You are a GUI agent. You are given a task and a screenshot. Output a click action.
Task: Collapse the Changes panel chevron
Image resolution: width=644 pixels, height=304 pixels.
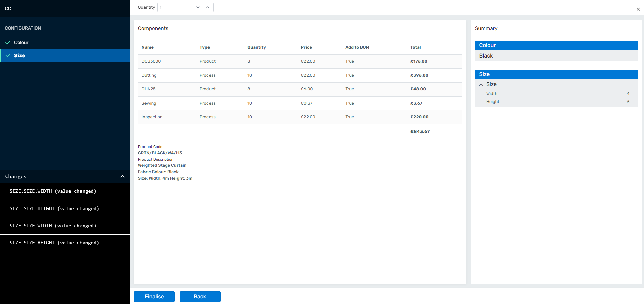[x=122, y=176]
